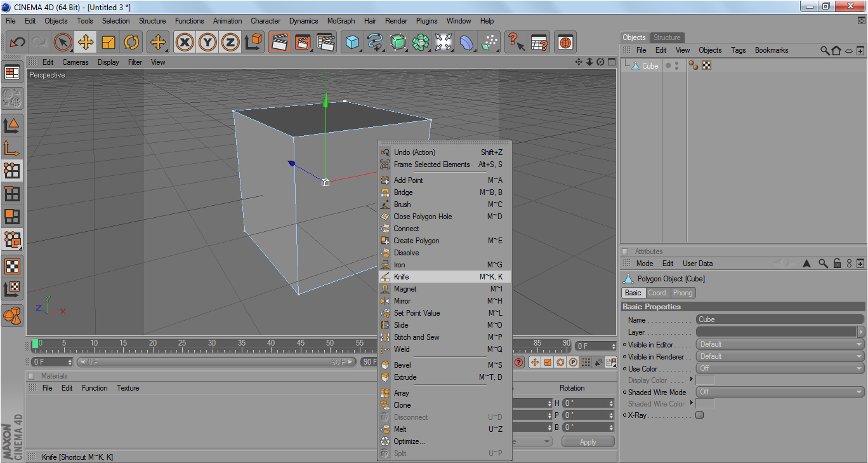Choose Knife from the context menu

click(402, 277)
